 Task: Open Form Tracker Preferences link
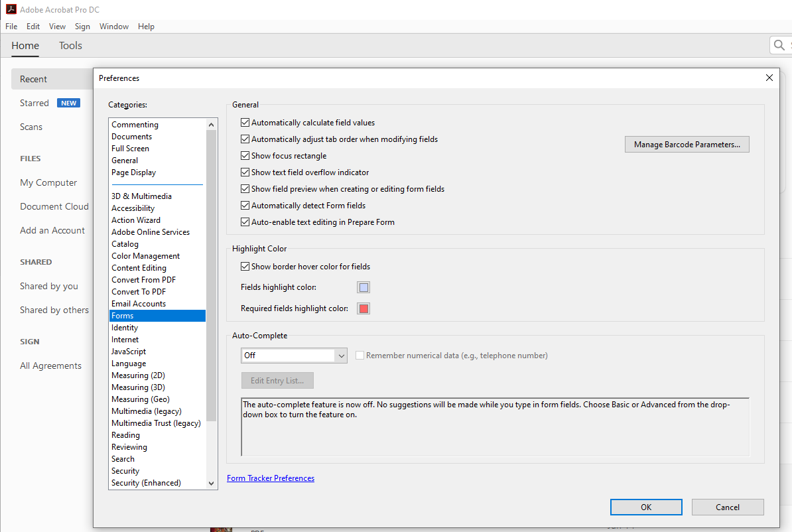(x=271, y=478)
